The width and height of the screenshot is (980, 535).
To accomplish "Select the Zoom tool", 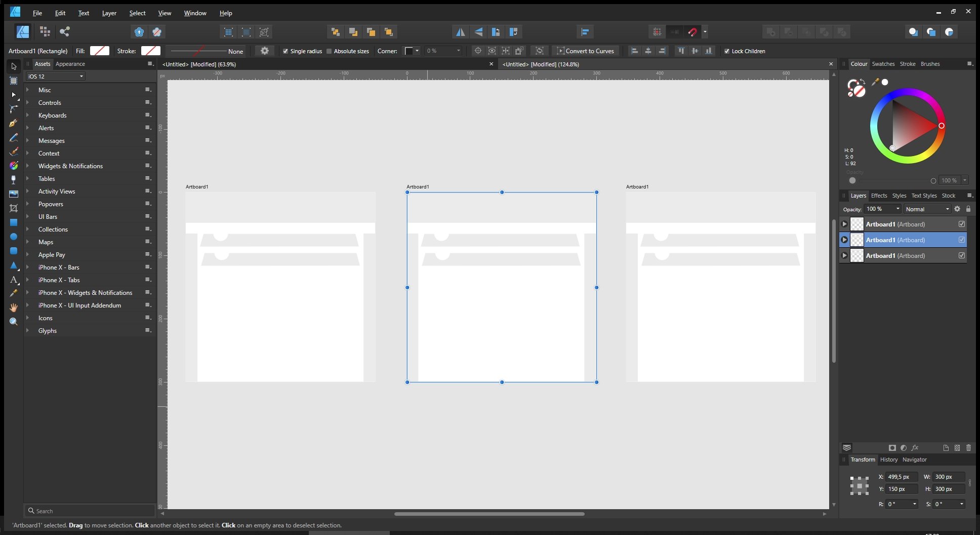I will [14, 322].
